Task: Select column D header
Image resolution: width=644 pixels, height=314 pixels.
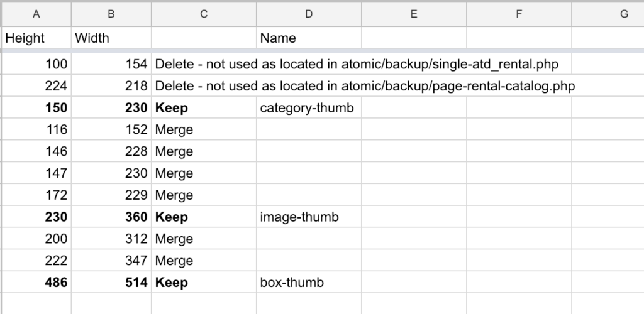Action: (x=309, y=14)
